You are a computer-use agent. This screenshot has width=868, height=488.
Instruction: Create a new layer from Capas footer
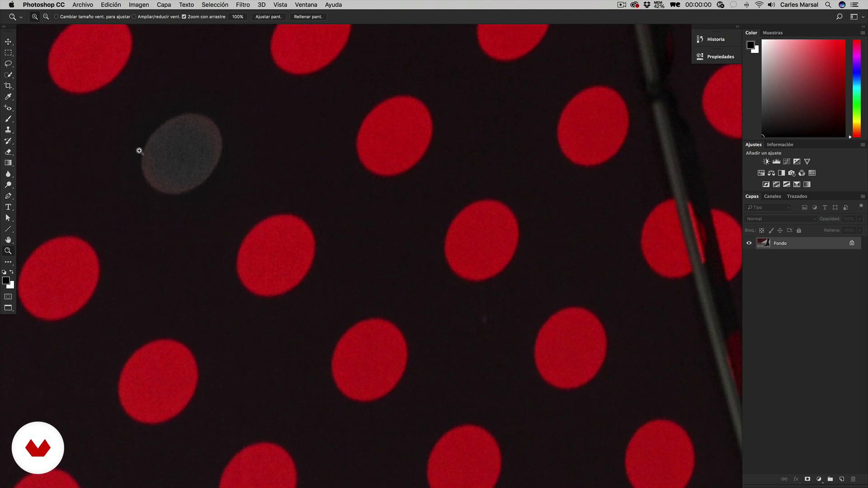(842, 479)
